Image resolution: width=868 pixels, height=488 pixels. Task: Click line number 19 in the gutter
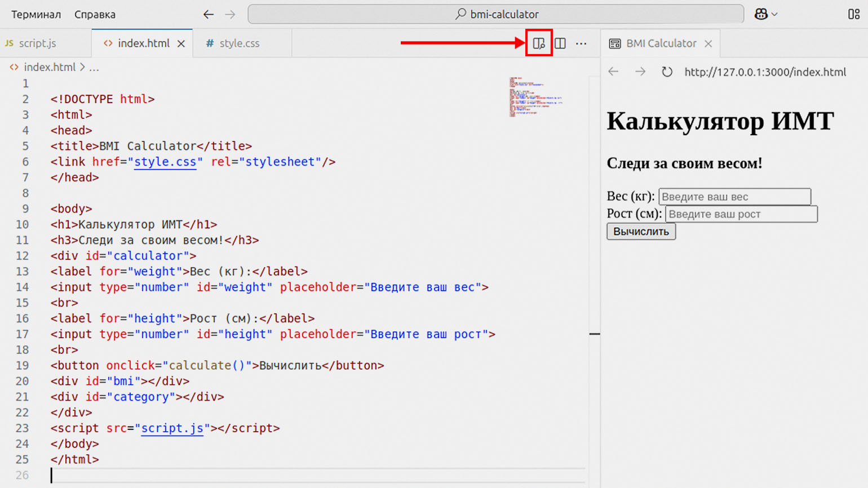23,366
